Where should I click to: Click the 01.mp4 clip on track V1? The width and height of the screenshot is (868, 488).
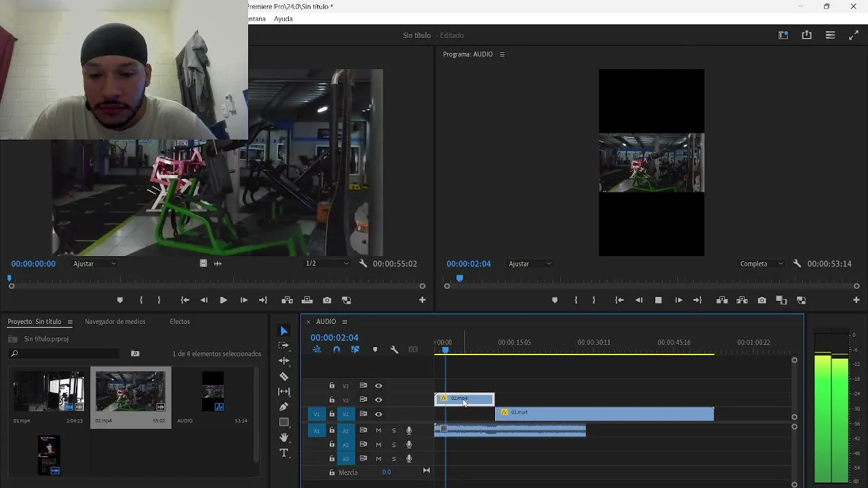pyautogui.click(x=604, y=413)
